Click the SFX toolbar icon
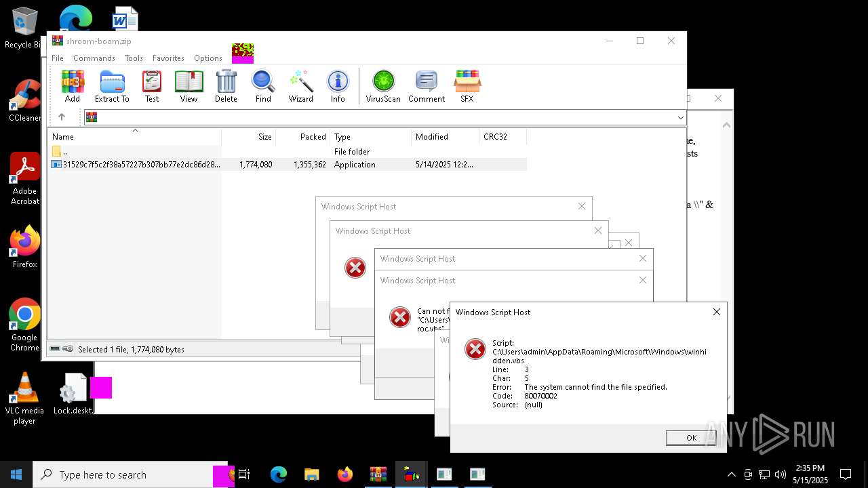 (x=467, y=86)
